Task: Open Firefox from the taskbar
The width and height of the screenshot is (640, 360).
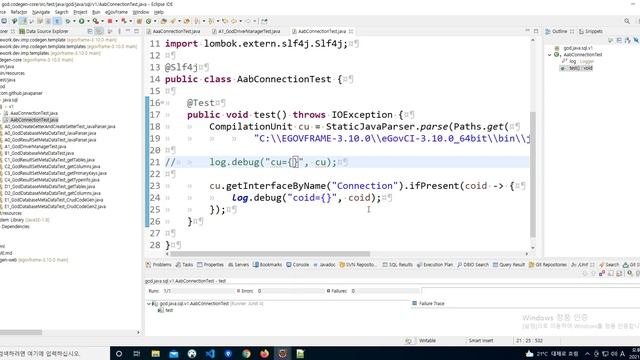Action: click(x=264, y=353)
